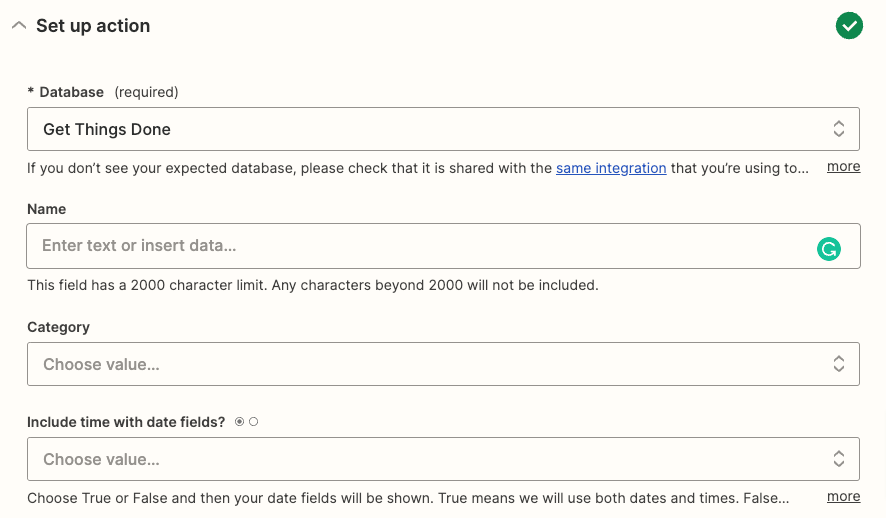Click the Category field label
The image size is (886, 518).
58,328
